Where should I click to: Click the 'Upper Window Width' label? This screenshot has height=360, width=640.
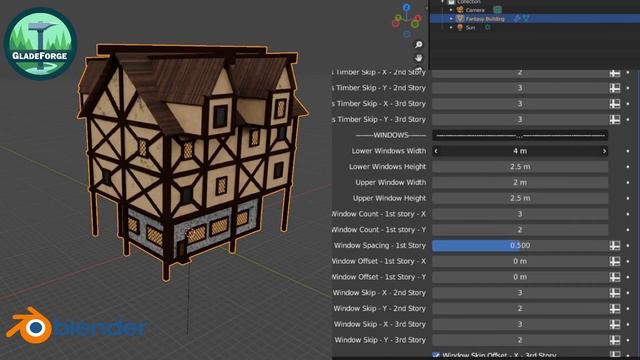coord(391,182)
